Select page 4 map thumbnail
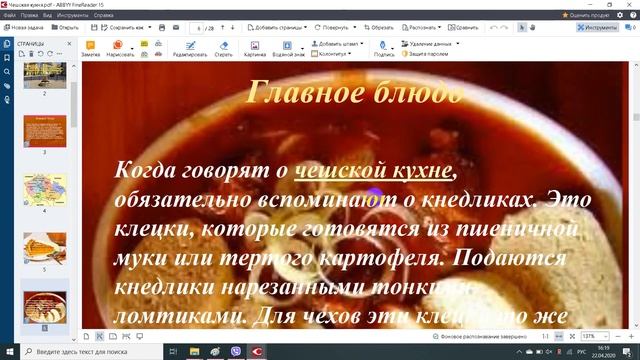This screenshot has width=640, height=360. (x=45, y=190)
